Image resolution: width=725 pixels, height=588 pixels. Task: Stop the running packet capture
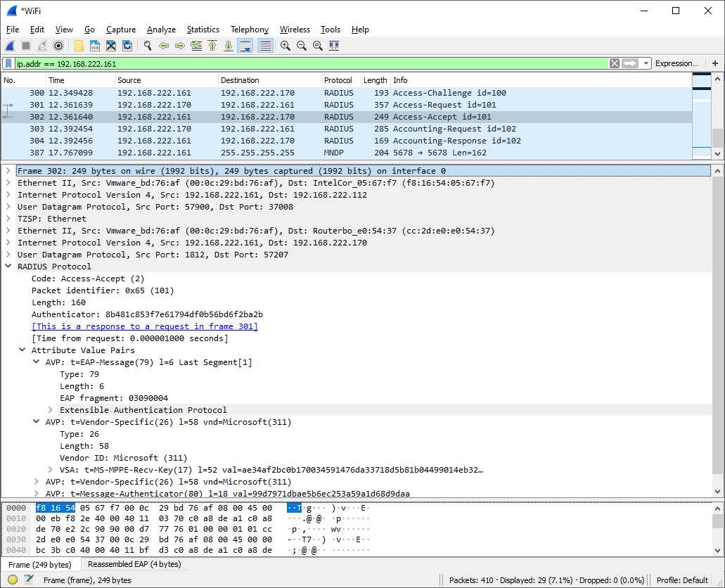click(x=26, y=46)
